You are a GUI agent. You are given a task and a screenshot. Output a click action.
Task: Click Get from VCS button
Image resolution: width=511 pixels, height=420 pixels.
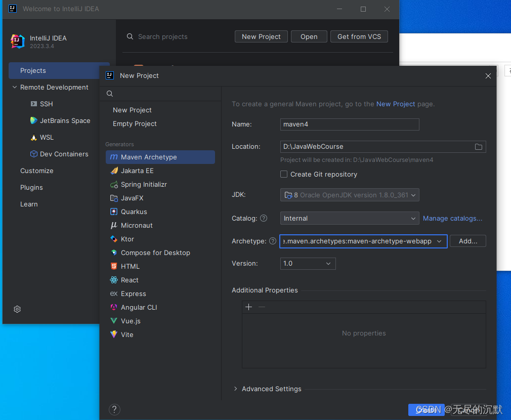click(x=359, y=36)
